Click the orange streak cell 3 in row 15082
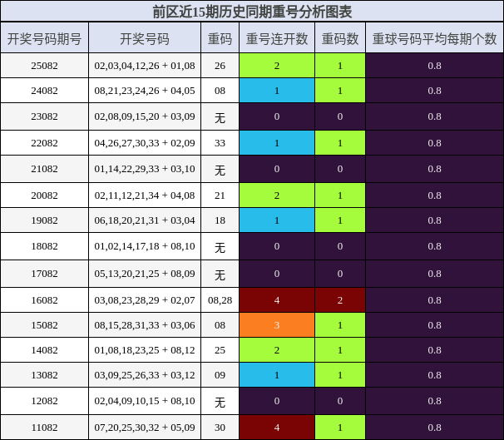Viewport: 504px width, 440px height. click(x=277, y=325)
